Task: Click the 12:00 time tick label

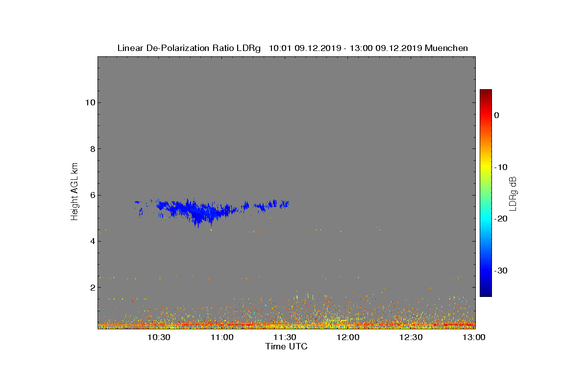Action: pyautogui.click(x=348, y=337)
